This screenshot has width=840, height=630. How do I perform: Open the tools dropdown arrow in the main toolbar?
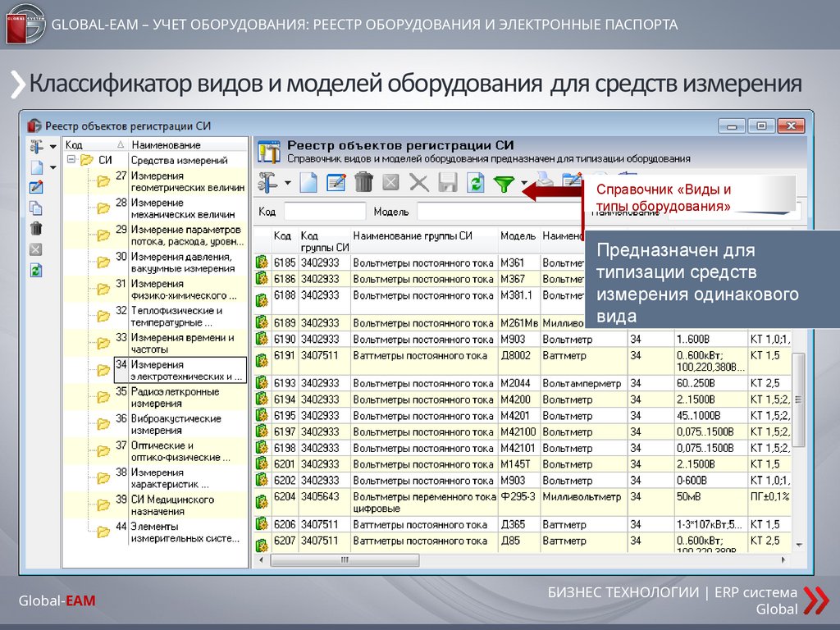pyautogui.click(x=288, y=183)
